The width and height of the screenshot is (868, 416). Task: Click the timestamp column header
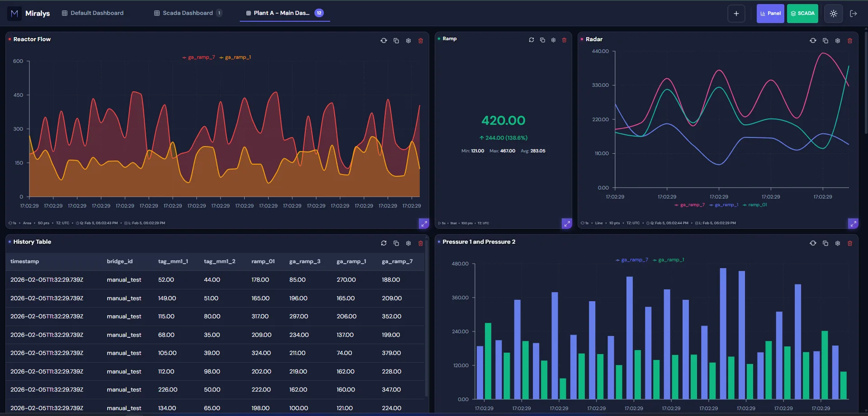tap(24, 261)
